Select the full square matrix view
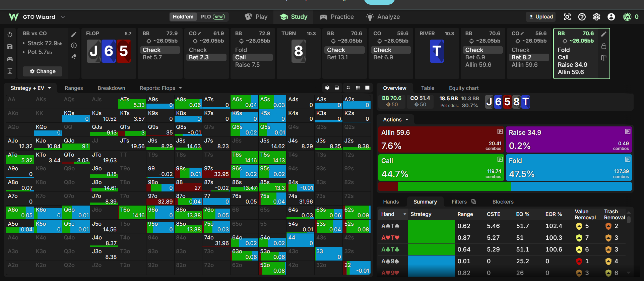 (x=367, y=88)
